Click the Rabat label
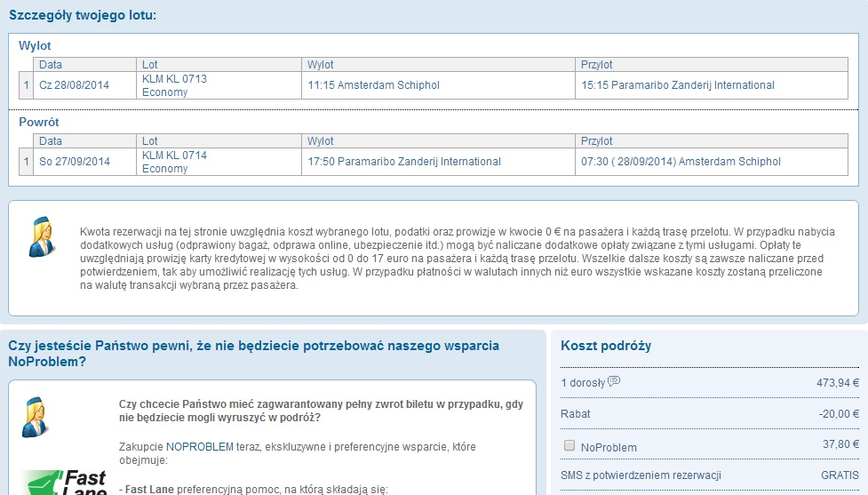Viewport: 868px width, 495px height. 575,413
